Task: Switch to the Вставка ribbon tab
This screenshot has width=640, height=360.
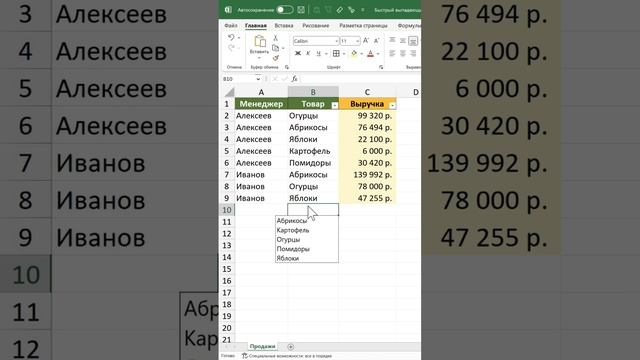Action: pyautogui.click(x=284, y=25)
